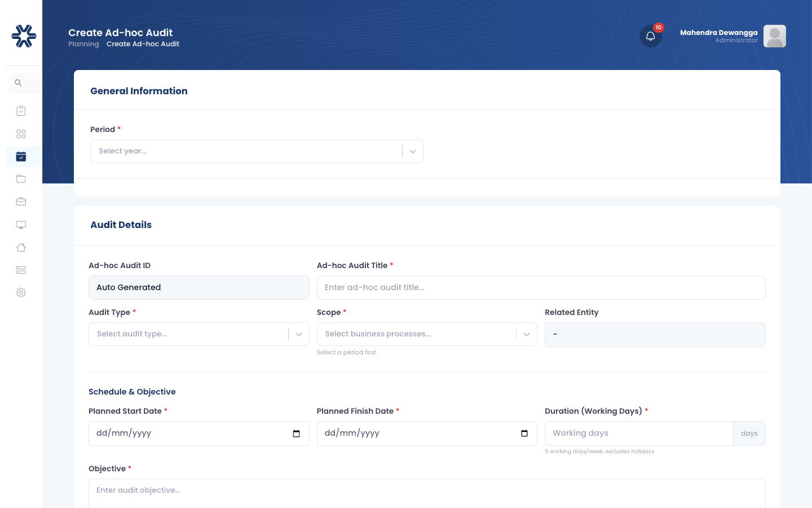Click the snowflake app logo
Screen dimensions: 812x508
tap(24, 36)
